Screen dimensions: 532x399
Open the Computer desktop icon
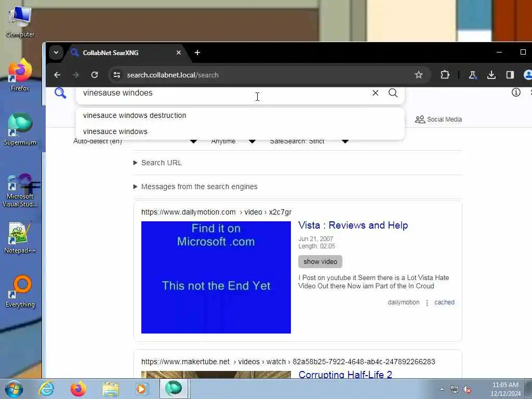(x=20, y=22)
